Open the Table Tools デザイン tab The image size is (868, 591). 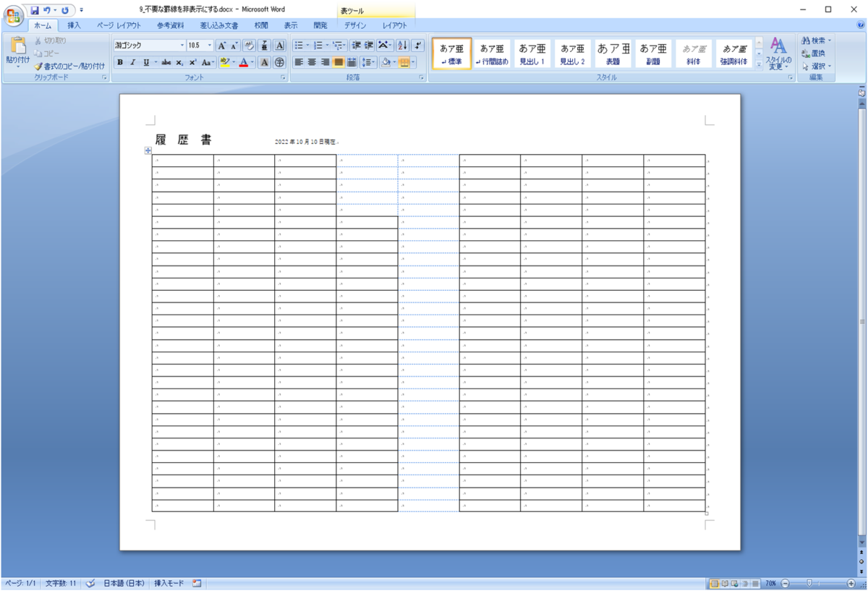(x=355, y=25)
